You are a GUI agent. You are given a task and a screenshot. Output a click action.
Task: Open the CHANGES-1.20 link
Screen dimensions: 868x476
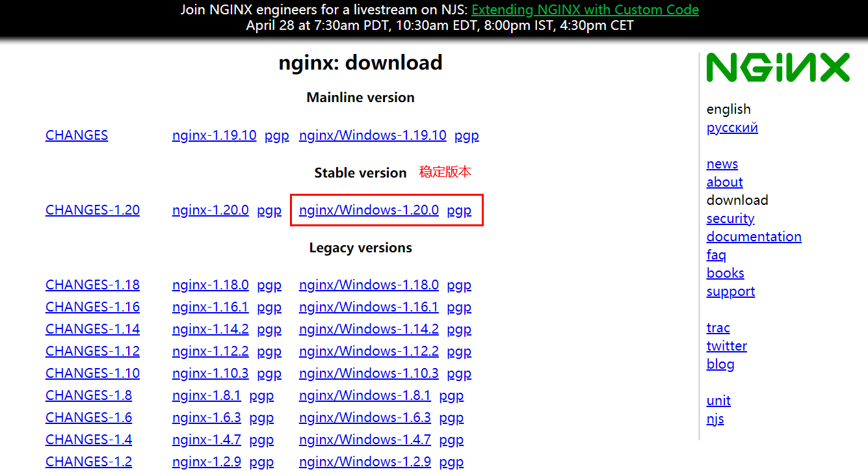point(92,210)
